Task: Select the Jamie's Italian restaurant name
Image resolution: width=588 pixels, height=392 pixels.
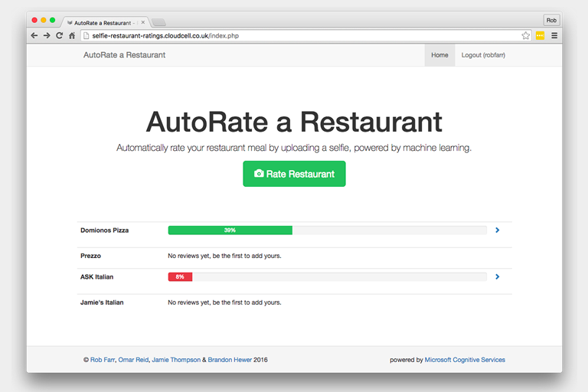Action: (x=102, y=302)
